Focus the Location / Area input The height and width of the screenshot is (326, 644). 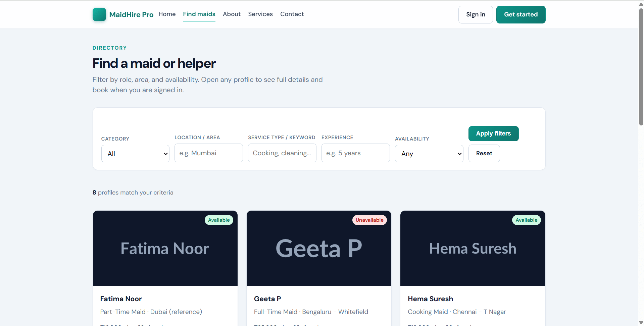tap(209, 153)
